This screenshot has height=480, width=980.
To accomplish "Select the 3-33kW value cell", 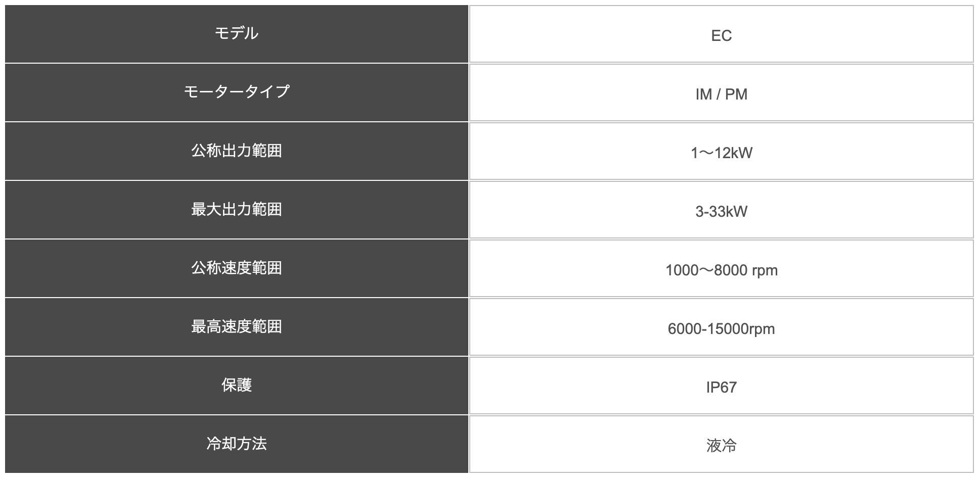I will click(x=722, y=210).
